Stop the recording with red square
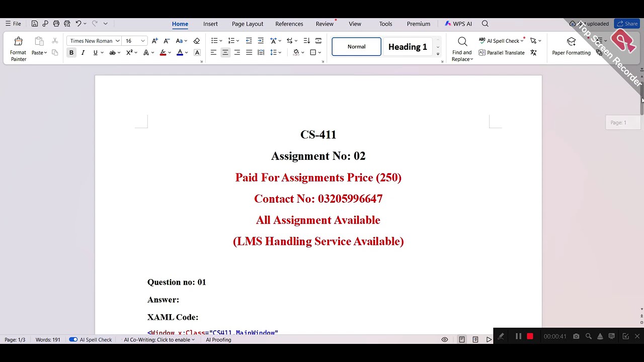 530,336
